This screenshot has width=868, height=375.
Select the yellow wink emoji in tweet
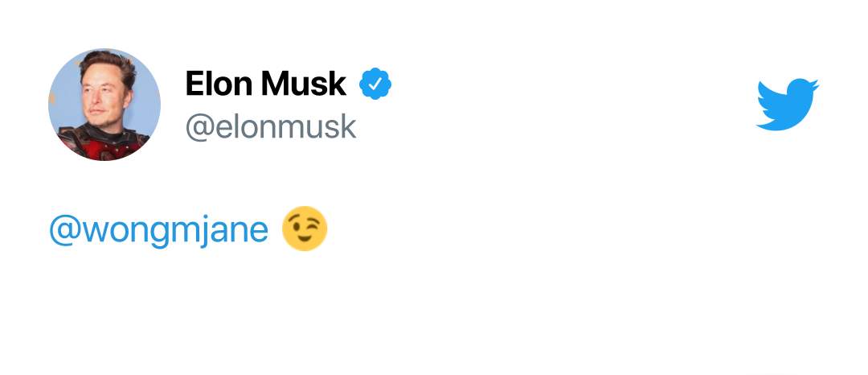tap(305, 229)
